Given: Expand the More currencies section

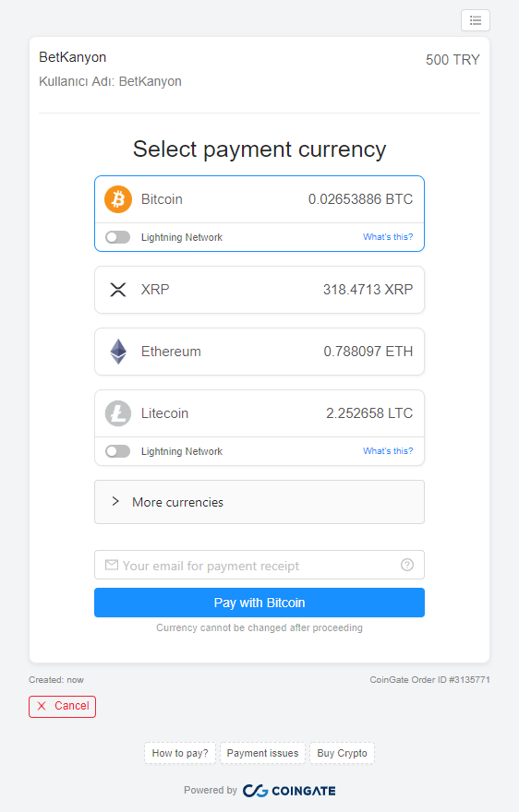Looking at the screenshot, I should (x=259, y=502).
